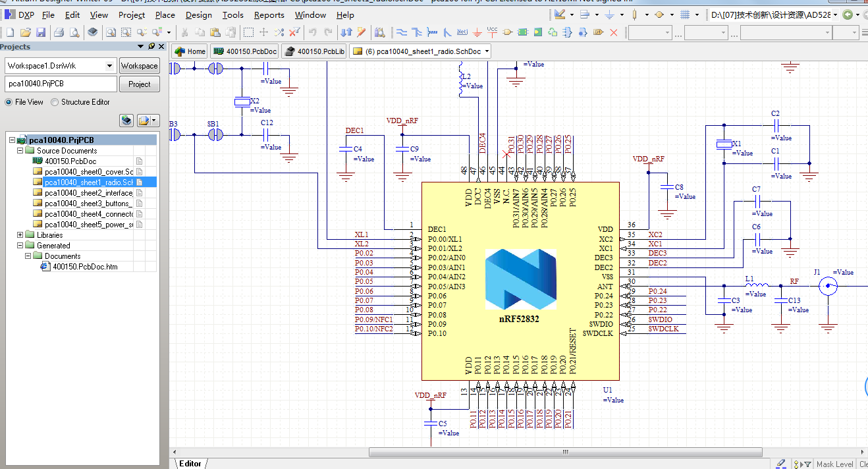868x469 pixels.
Task: Select pca10040_sheet3_buttons in project tree
Action: 88,204
